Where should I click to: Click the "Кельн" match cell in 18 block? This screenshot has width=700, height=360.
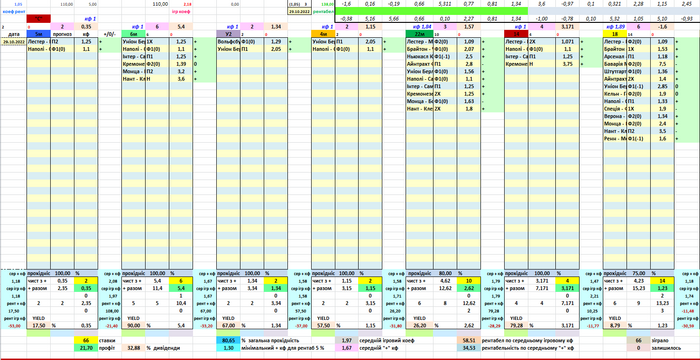pyautogui.click(x=615, y=94)
